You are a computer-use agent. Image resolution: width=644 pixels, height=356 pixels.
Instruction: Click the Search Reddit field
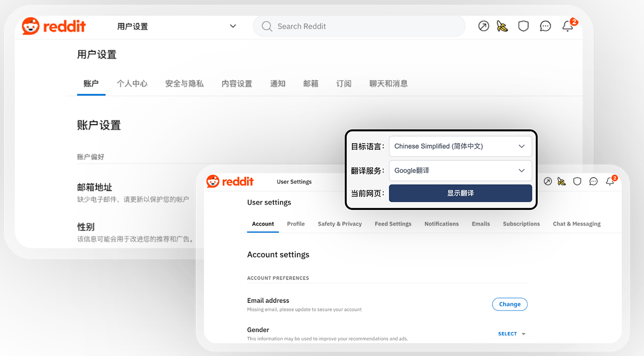[x=359, y=26]
